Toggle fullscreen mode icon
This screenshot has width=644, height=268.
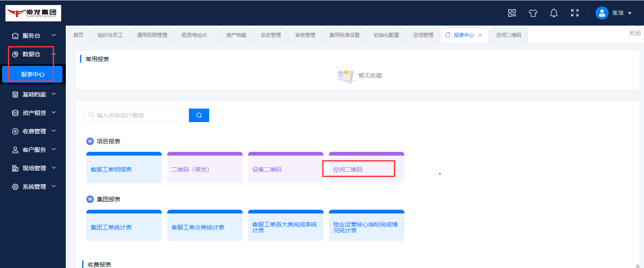[x=575, y=13]
